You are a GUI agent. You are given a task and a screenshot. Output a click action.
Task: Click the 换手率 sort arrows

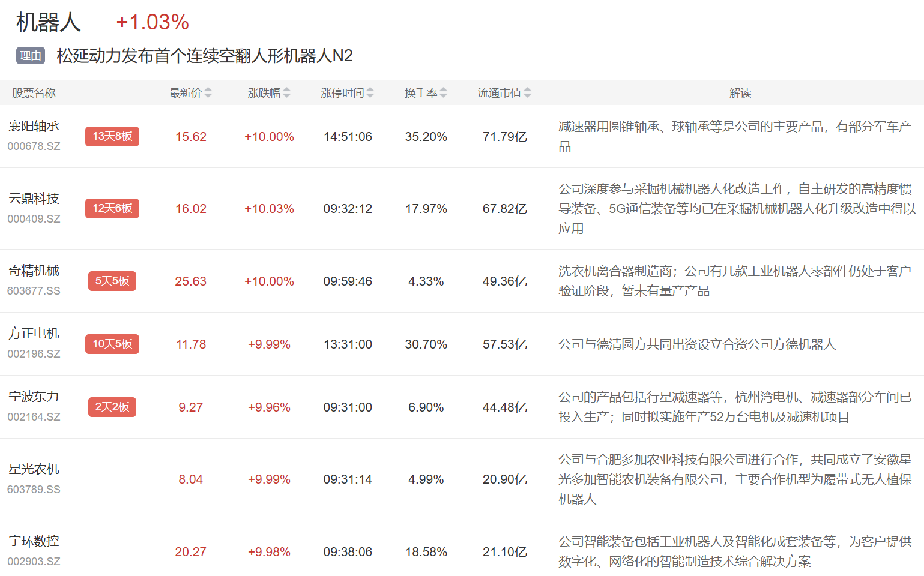click(x=443, y=93)
